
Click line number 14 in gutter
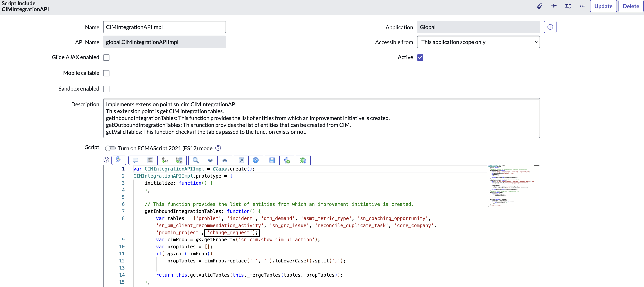(x=122, y=275)
